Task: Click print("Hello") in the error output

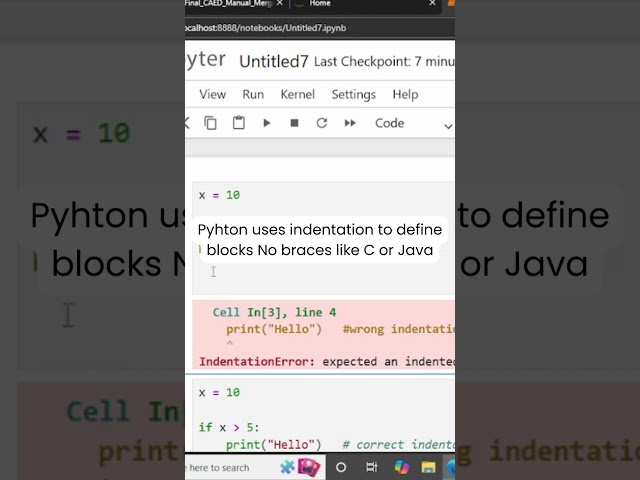Action: click(273, 329)
